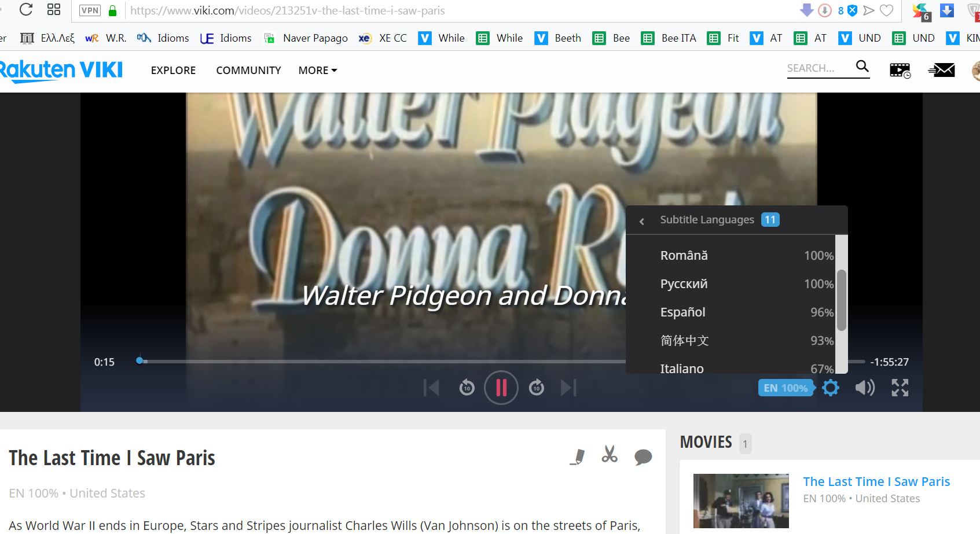The width and height of the screenshot is (980, 534).
Task: Open the ad blocker shield with count 8
Action: click(848, 10)
